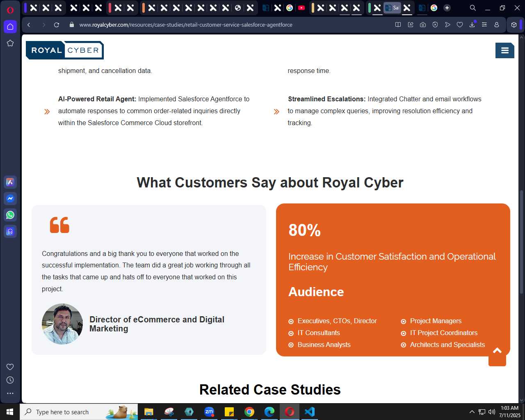The height and width of the screenshot is (420, 525).
Task: Open the volume speaker tray icon
Action: coord(492,412)
